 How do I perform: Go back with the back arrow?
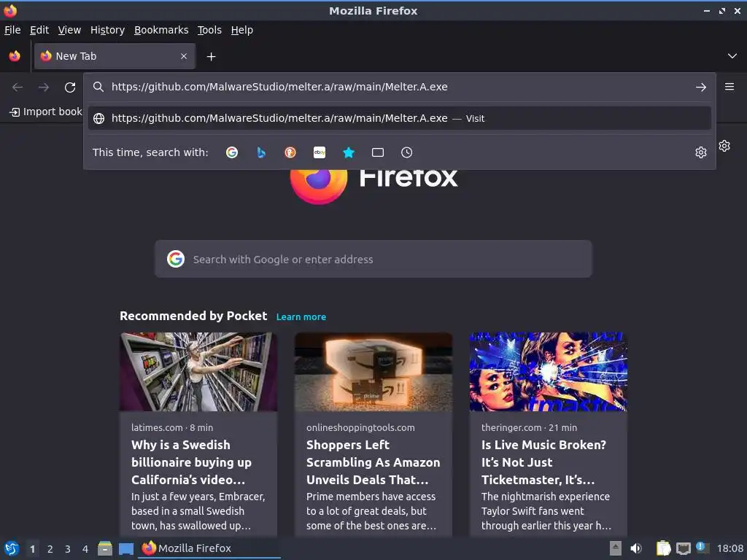(x=18, y=87)
